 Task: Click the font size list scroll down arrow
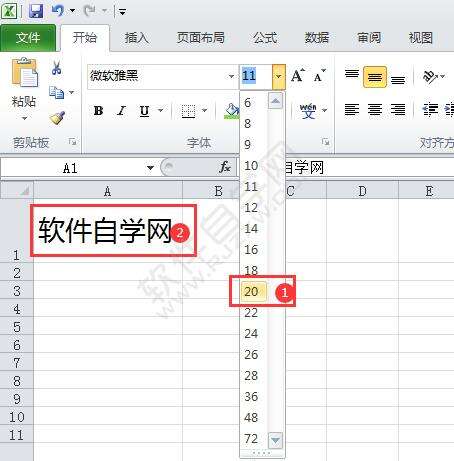point(276,440)
